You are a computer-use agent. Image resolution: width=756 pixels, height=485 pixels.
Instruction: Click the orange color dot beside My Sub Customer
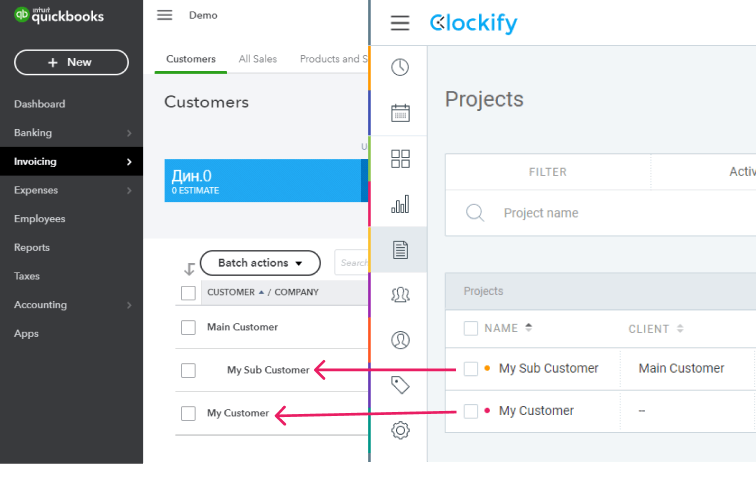pyautogui.click(x=487, y=368)
